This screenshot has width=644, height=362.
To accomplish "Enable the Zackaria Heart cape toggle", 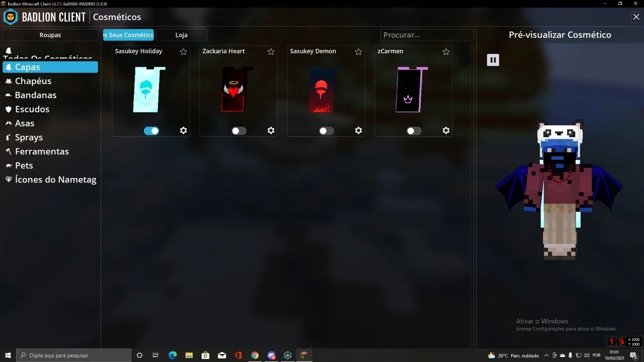I will click(x=239, y=131).
